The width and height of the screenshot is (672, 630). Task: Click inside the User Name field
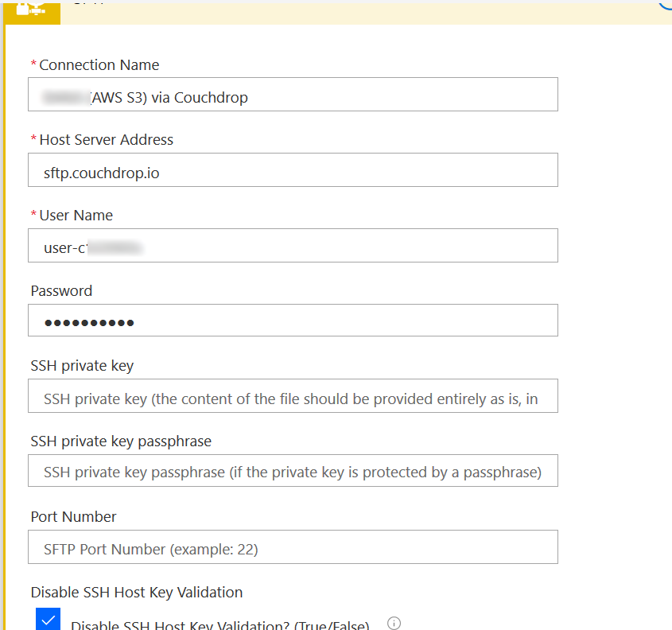pos(293,245)
